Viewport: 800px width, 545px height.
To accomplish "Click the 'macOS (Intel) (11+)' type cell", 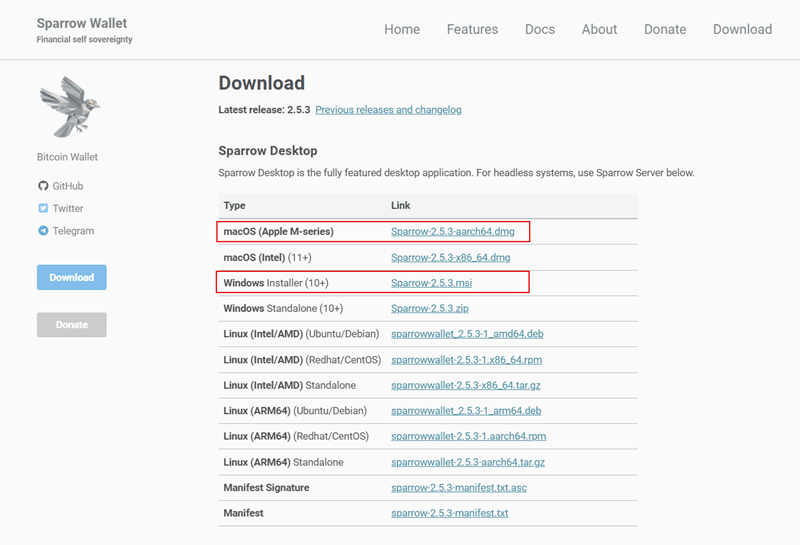I will [x=267, y=258].
